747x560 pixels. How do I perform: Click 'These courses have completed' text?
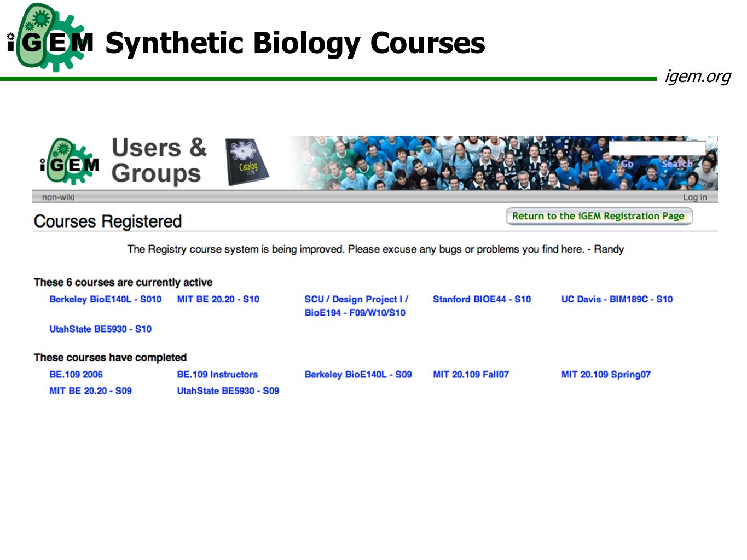tap(110, 358)
